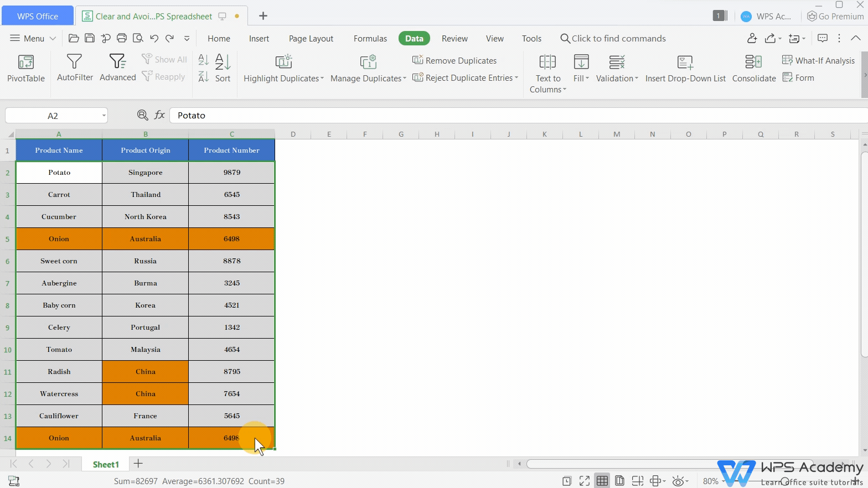Image resolution: width=868 pixels, height=488 pixels.
Task: Toggle Page Layout view in status bar
Action: tap(619, 481)
